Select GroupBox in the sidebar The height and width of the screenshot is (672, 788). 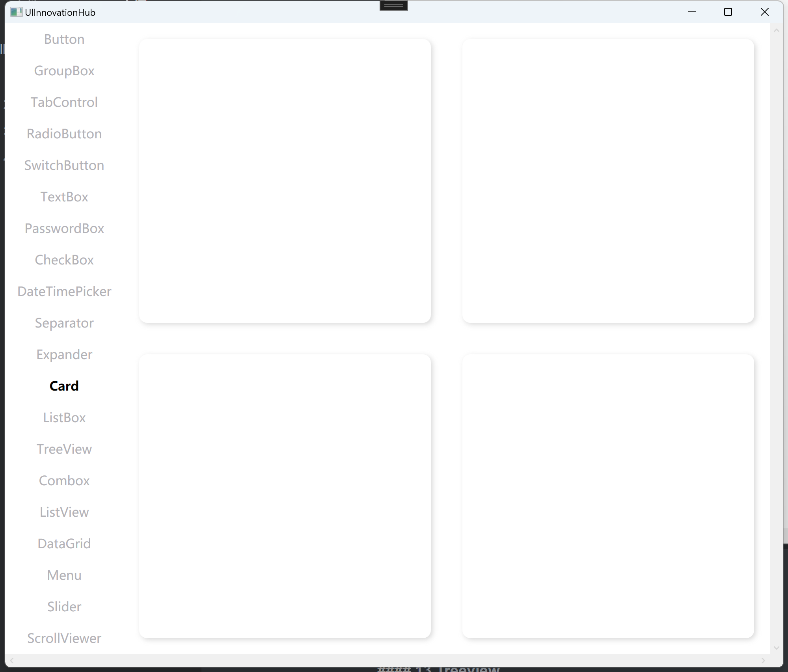point(64,71)
